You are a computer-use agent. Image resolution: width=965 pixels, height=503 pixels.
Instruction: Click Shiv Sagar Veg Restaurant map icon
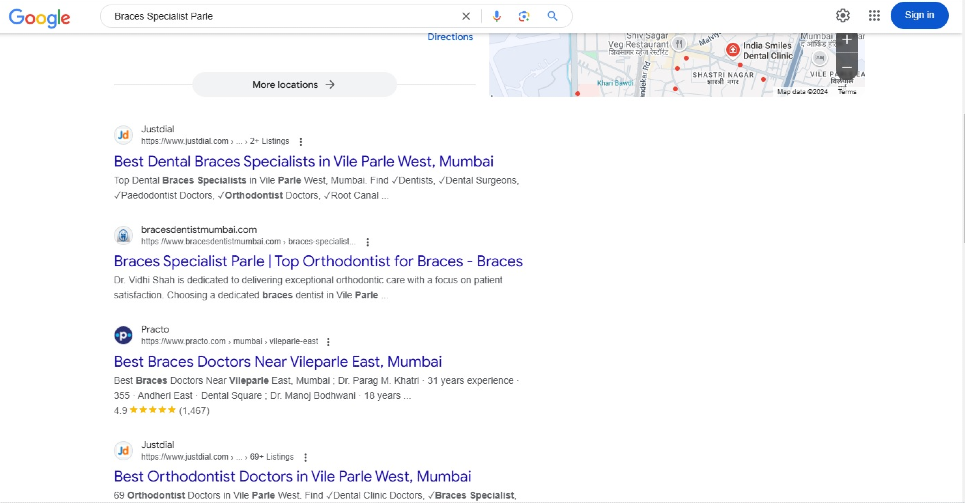(679, 44)
